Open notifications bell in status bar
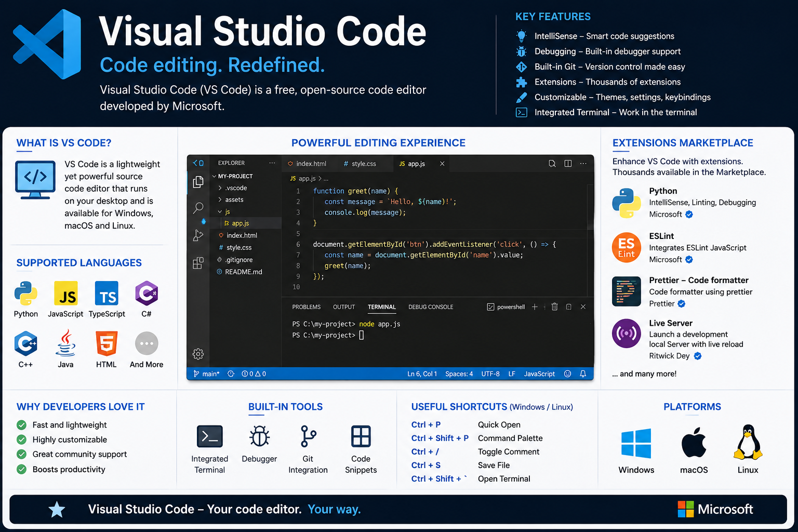The height and width of the screenshot is (532, 798). tap(583, 374)
